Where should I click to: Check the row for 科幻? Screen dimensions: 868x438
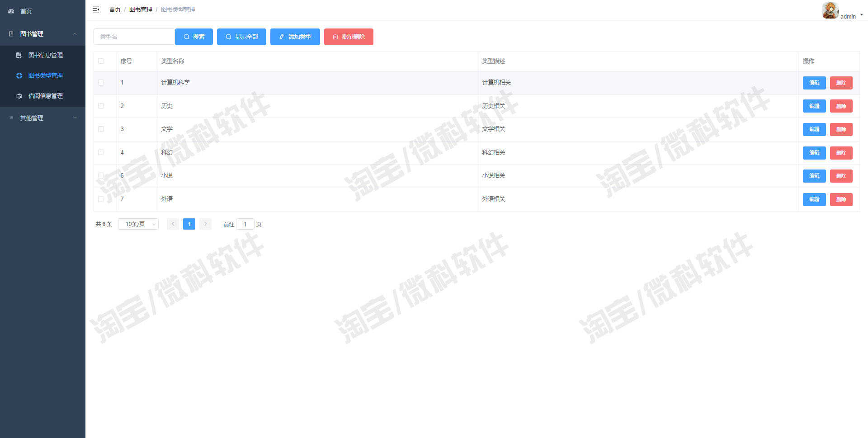tap(101, 152)
